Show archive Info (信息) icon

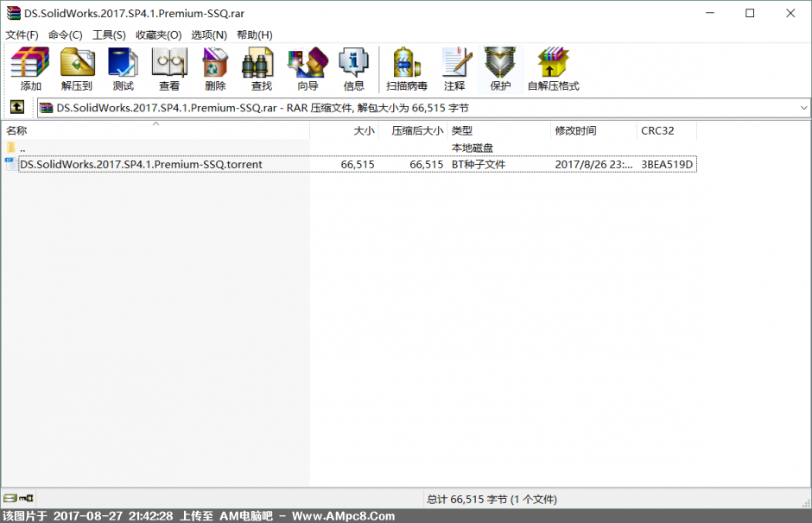(x=353, y=69)
